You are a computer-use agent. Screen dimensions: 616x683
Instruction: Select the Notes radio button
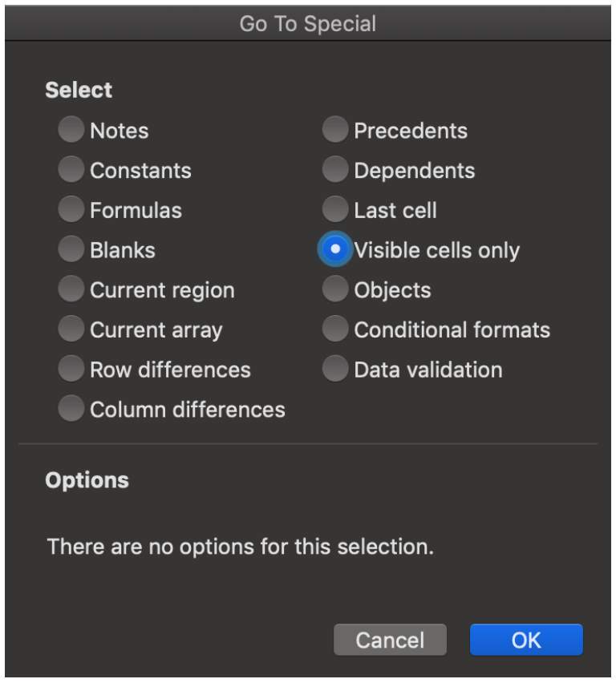tap(71, 129)
